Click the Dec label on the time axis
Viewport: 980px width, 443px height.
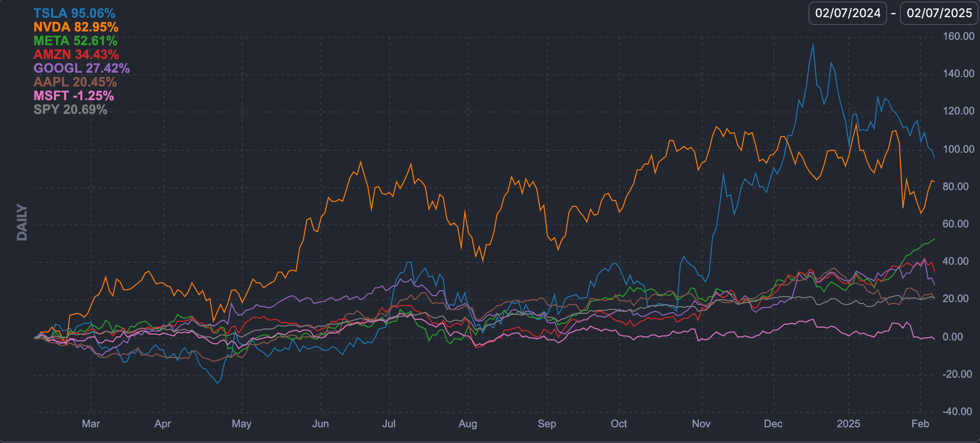click(x=773, y=424)
